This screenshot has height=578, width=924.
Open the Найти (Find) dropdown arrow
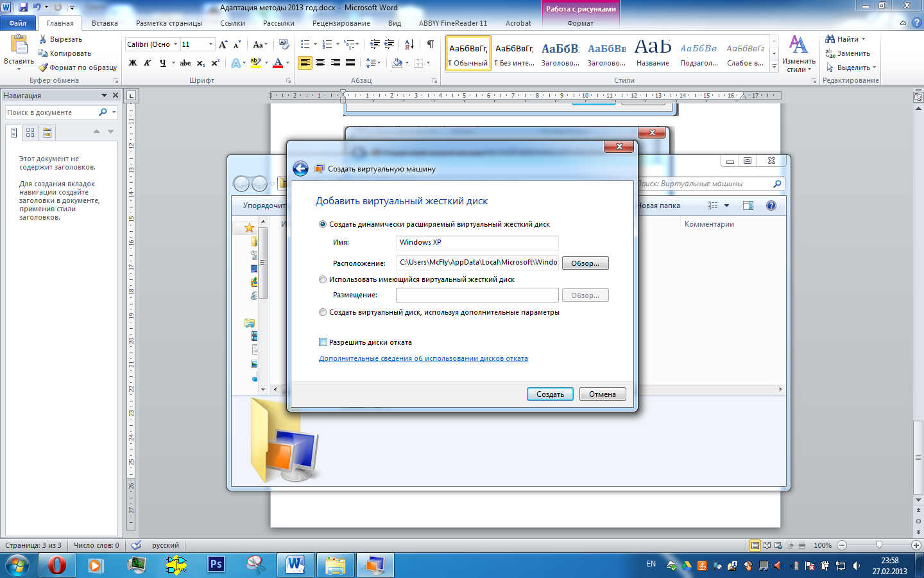[x=863, y=39]
